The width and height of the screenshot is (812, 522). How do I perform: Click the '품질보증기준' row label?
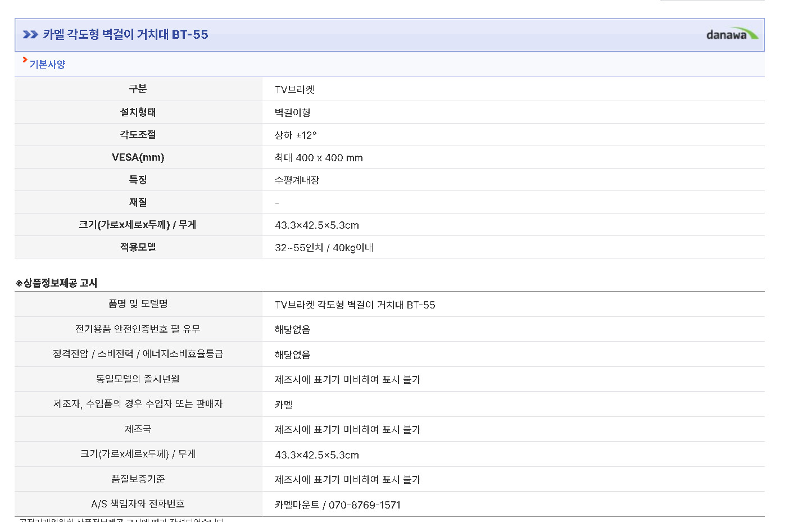click(138, 479)
